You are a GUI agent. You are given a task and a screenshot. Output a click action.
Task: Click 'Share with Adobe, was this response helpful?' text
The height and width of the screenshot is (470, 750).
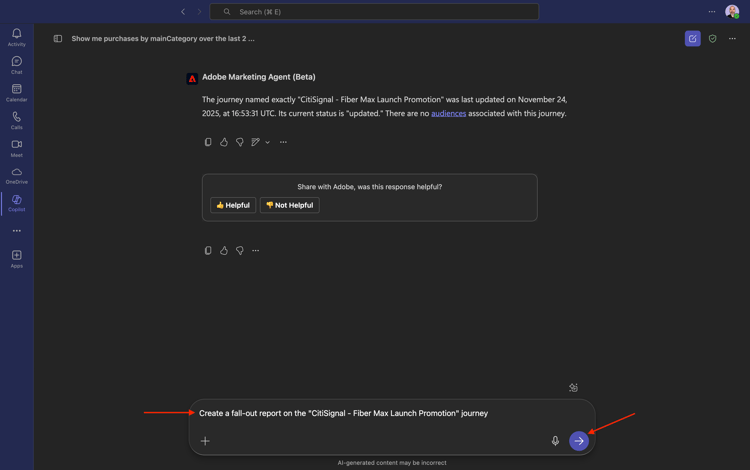370,187
